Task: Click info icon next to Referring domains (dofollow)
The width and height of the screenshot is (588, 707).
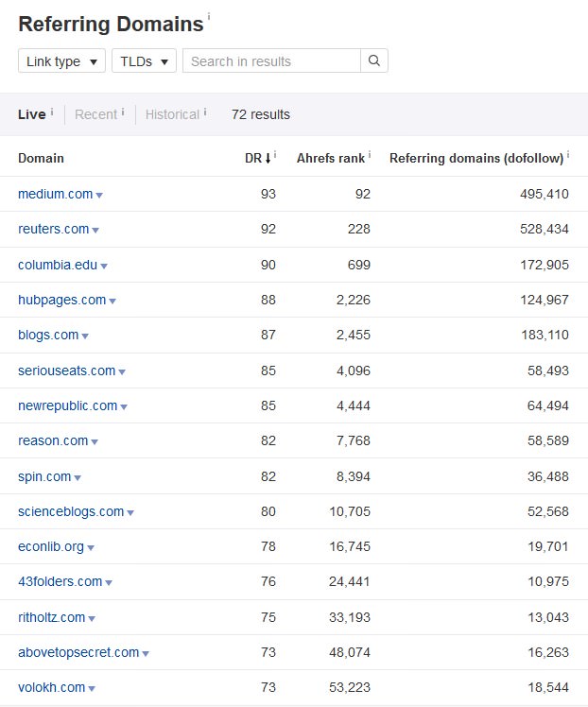Action: click(568, 155)
